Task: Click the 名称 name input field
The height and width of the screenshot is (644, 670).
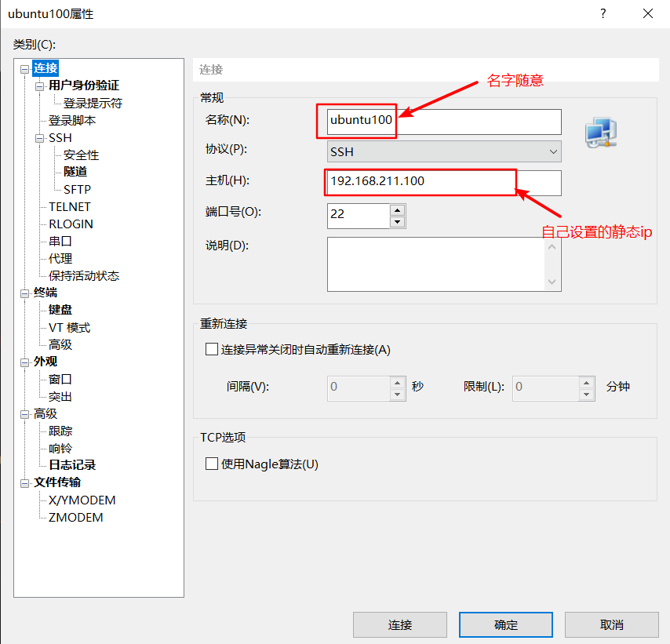Action: point(444,122)
